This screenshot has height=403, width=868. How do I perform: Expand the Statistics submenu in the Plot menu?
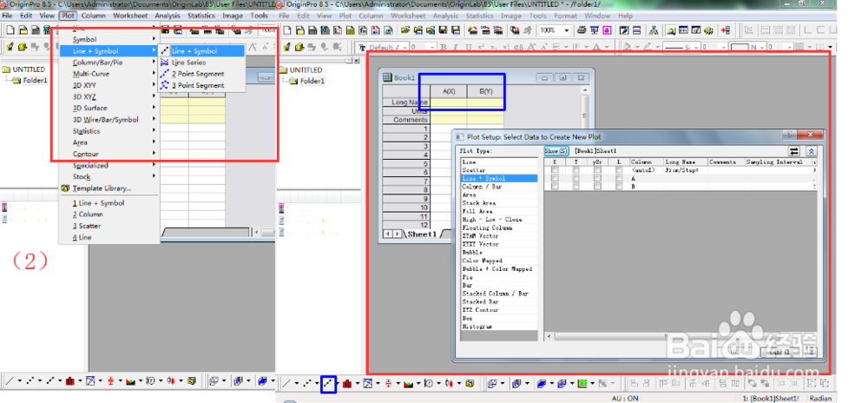tap(109, 131)
